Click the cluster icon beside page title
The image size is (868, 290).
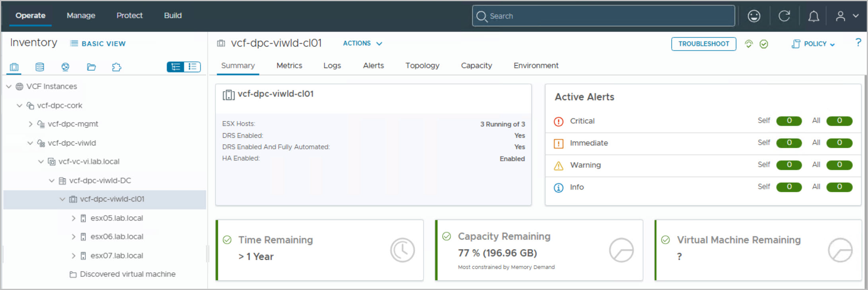[x=221, y=43]
